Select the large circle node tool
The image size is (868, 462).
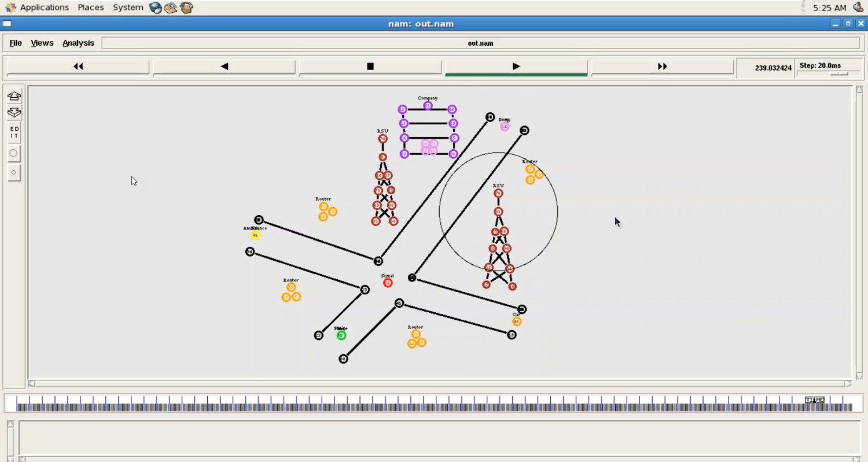14,153
